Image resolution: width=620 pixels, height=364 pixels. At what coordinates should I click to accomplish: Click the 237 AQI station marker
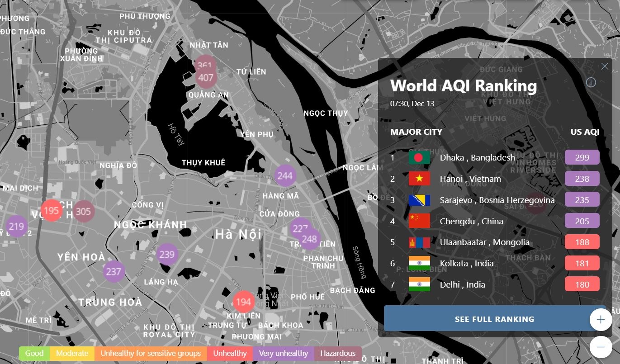pos(114,271)
